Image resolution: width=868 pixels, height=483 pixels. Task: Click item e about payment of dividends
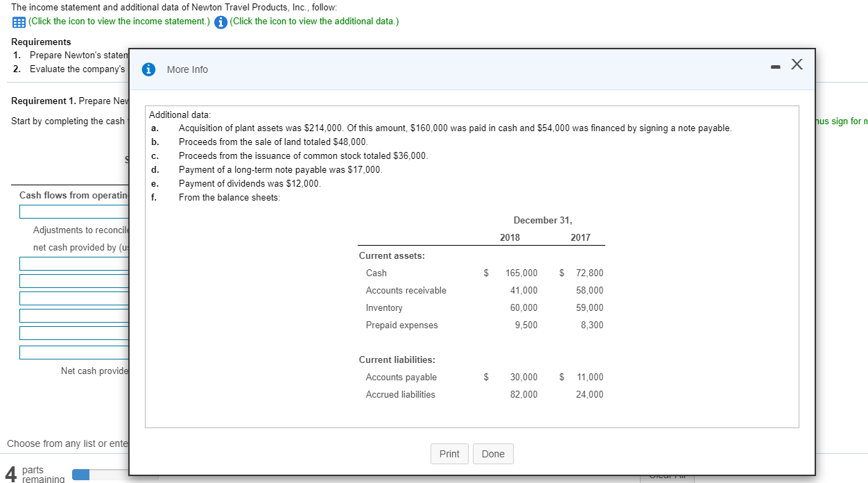coord(250,184)
